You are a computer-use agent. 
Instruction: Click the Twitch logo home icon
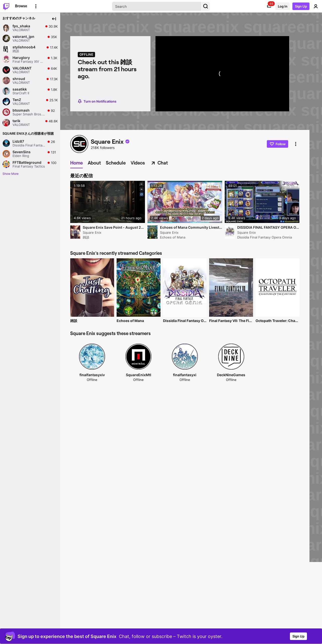tap(6, 6)
